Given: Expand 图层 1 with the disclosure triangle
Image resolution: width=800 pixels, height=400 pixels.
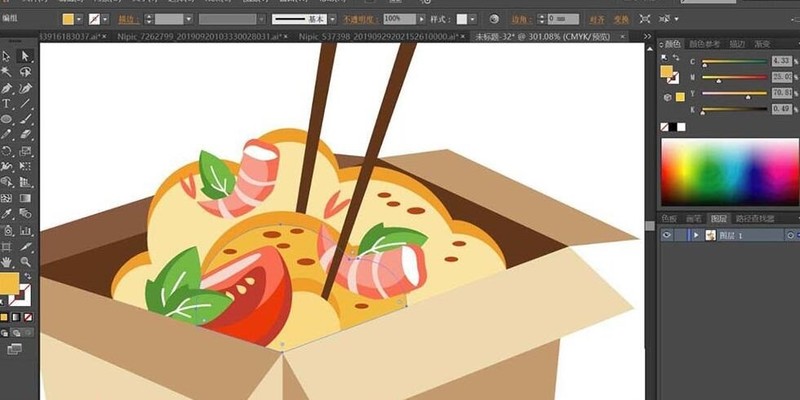Looking at the screenshot, I should pyautogui.click(x=696, y=235).
